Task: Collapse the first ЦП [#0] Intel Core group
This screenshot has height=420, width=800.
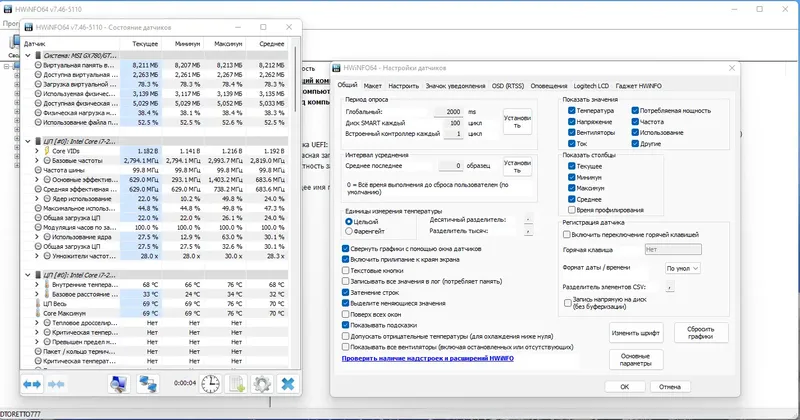Action: tap(28, 141)
